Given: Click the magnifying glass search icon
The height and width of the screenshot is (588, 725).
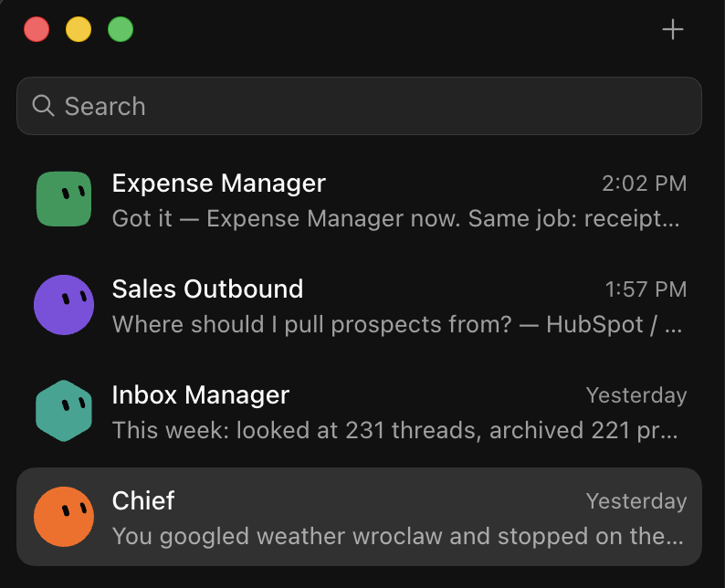Looking at the screenshot, I should [x=44, y=106].
